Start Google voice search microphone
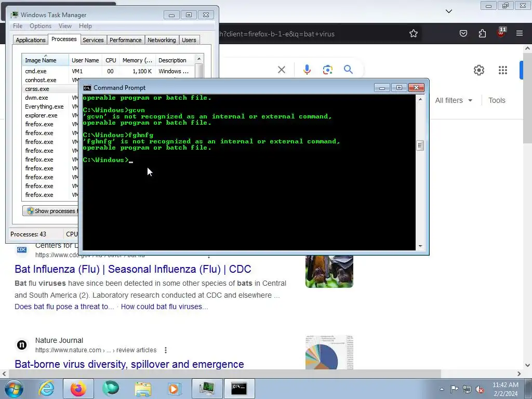 tap(307, 70)
